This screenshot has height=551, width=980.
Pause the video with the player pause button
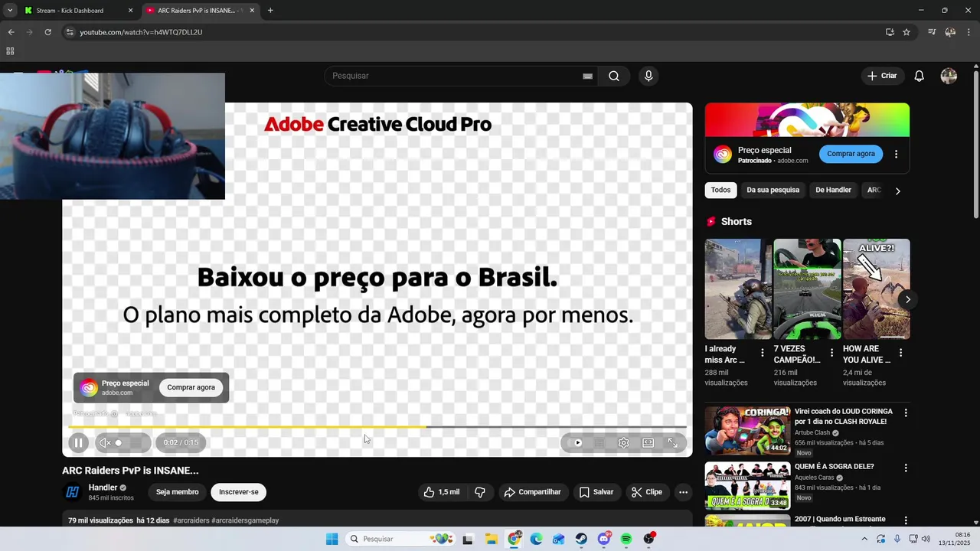[x=78, y=442]
